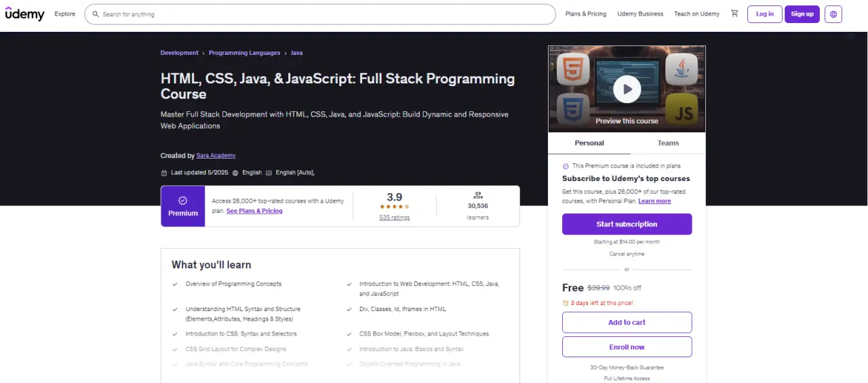The image size is (868, 383).
Task: Click the Log in button
Action: pyautogui.click(x=765, y=14)
